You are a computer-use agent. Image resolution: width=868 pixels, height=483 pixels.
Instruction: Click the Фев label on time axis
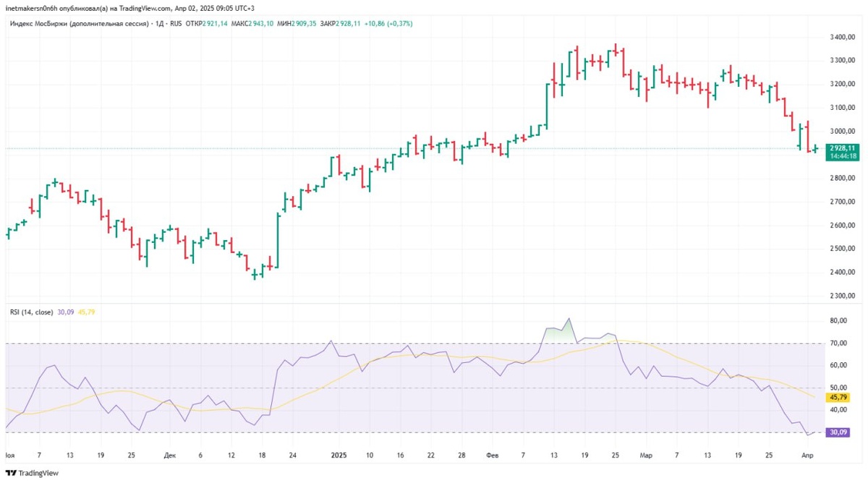[492, 456]
